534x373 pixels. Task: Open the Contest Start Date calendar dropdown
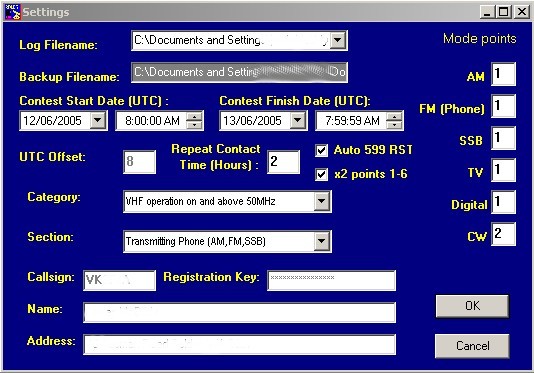[98, 120]
